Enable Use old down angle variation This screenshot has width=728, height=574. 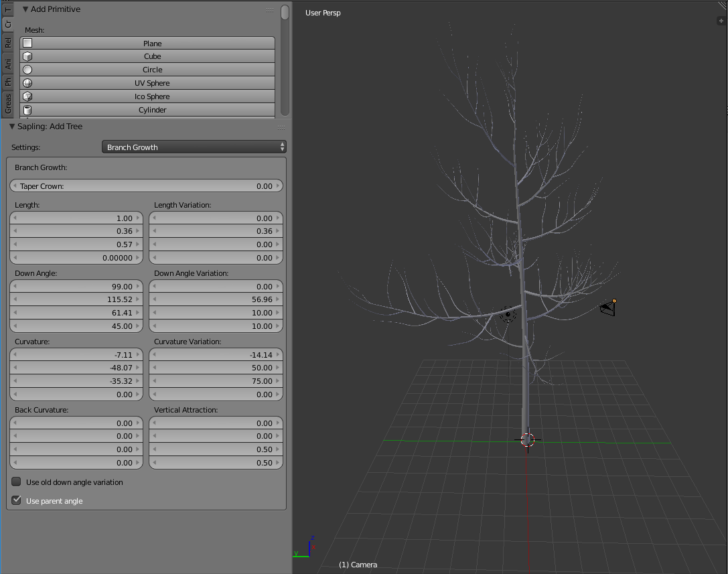(17, 482)
